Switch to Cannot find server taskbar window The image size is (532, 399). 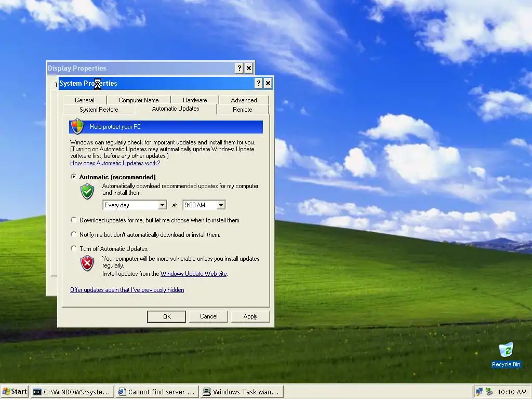156,392
